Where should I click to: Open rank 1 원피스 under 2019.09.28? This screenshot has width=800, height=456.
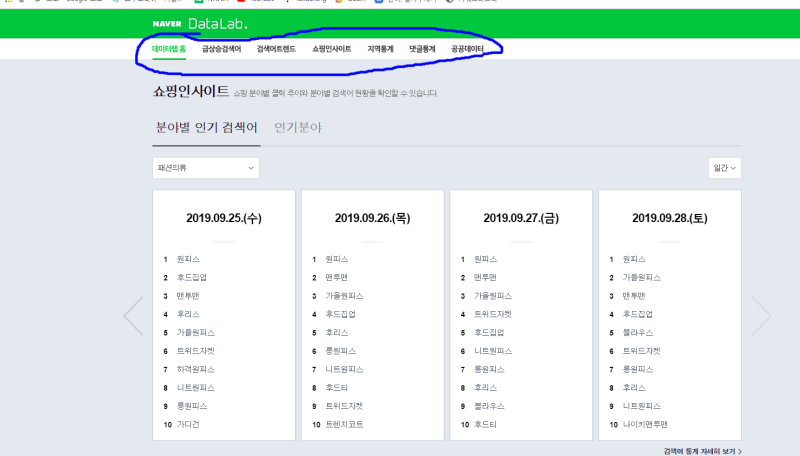click(x=634, y=259)
